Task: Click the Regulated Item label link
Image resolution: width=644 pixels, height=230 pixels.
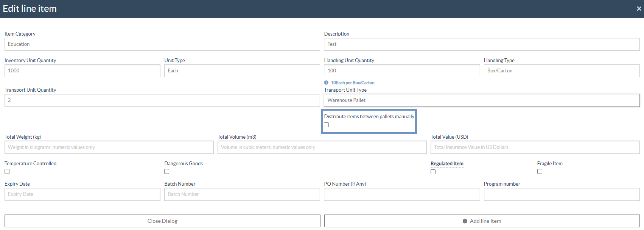Action: click(x=447, y=164)
